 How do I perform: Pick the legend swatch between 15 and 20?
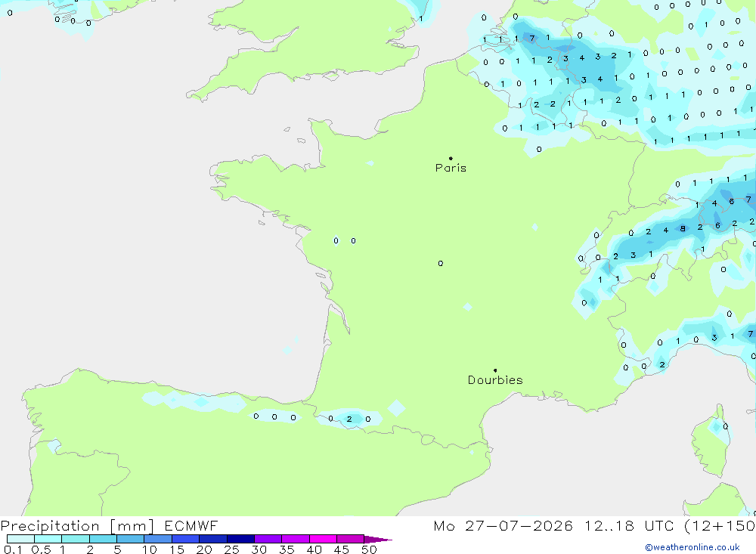coord(186,539)
